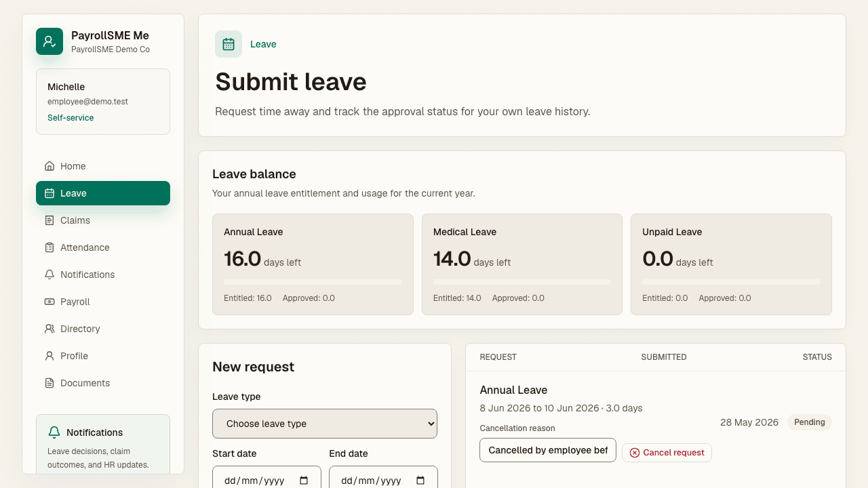Click the Notifications bell icon in sidebar menu
868x488 pixels.
50,274
